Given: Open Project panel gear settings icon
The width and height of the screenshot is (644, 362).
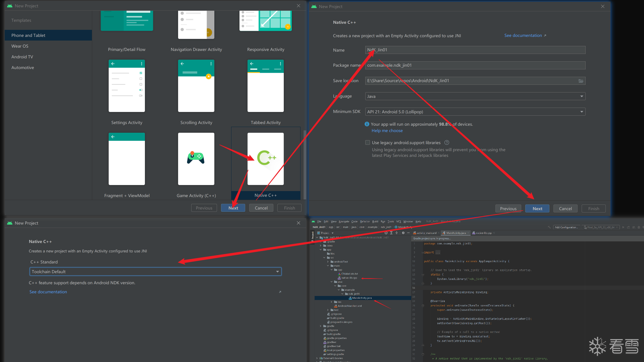Looking at the screenshot, I should [403, 233].
